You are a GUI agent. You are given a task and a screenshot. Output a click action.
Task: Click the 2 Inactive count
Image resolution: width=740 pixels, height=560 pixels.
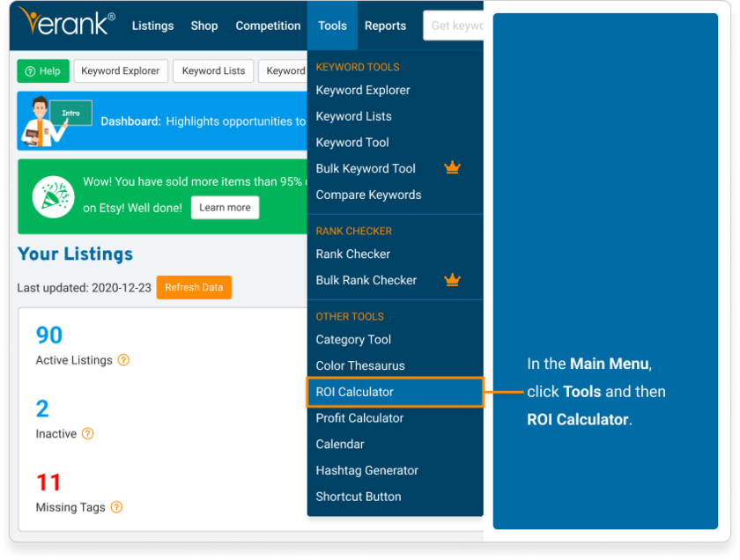point(42,409)
